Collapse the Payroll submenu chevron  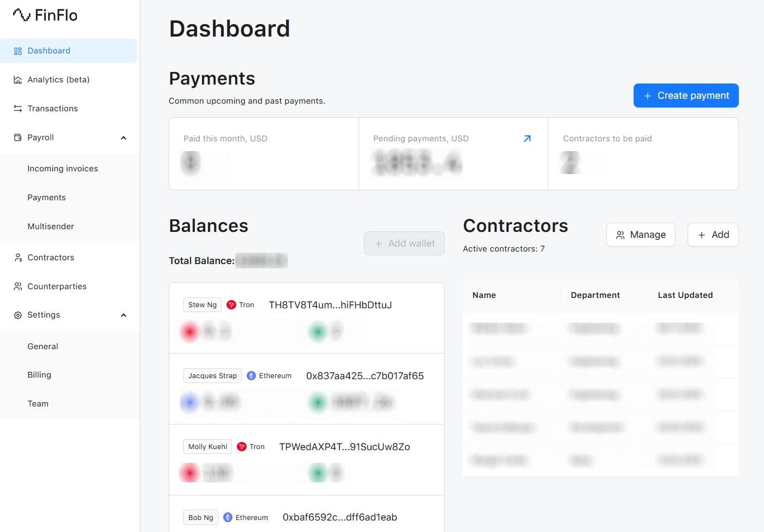[123, 138]
